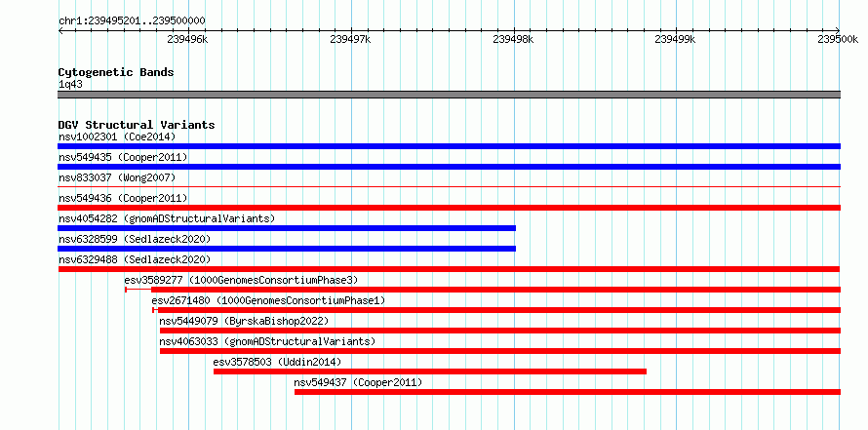Select the red bar for nsv549436

(449, 208)
